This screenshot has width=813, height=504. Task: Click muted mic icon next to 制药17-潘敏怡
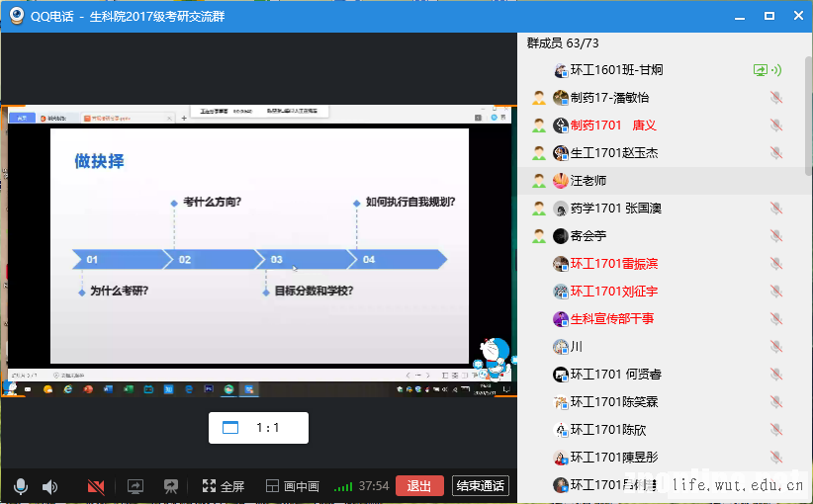(775, 98)
